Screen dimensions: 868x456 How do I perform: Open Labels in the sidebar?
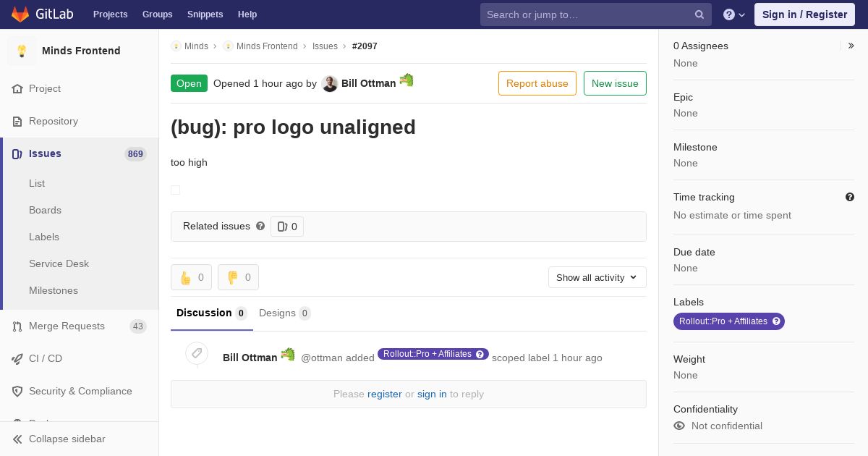tap(44, 237)
